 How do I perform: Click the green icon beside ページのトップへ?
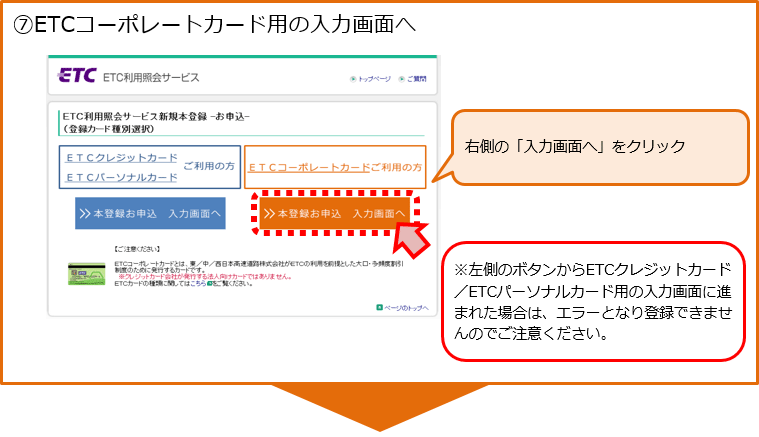(379, 307)
